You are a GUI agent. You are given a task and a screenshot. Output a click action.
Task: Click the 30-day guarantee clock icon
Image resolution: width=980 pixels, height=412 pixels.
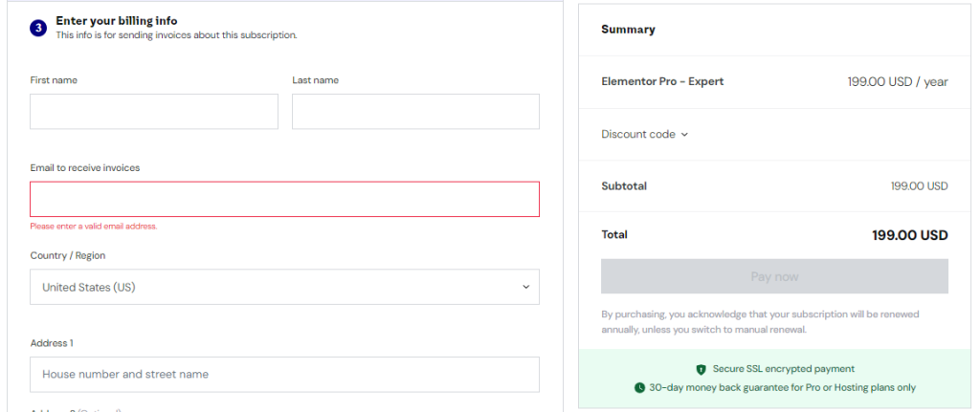click(639, 388)
